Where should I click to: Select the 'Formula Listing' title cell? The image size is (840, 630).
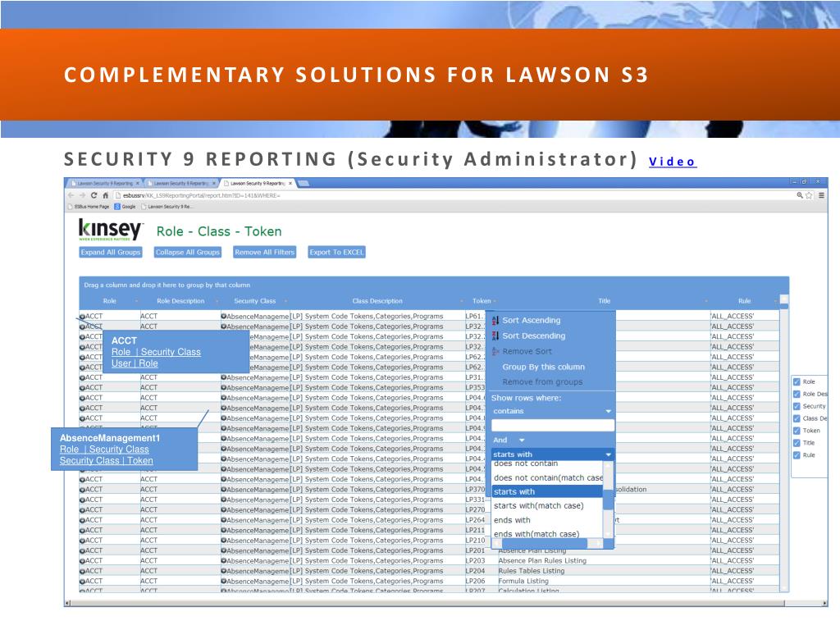pos(523,582)
